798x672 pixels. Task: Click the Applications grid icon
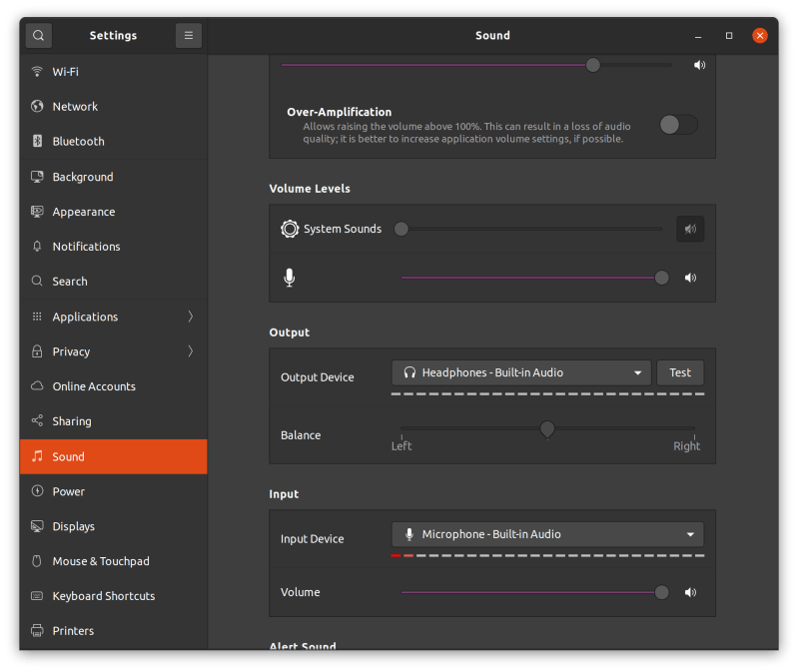coord(37,317)
